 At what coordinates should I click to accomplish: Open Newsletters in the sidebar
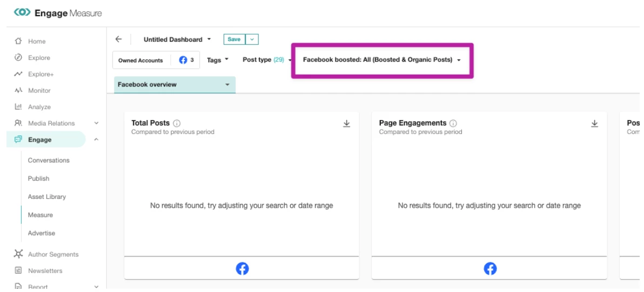pos(45,270)
